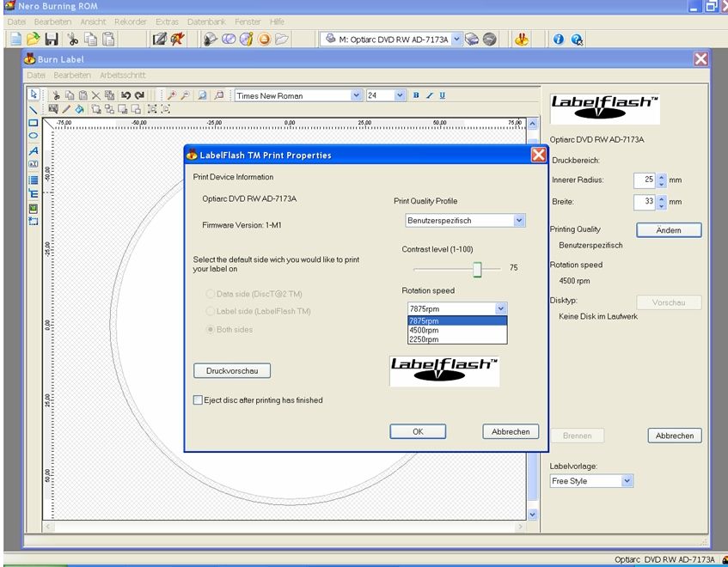Click the Druckvorschau button
728x567 pixels.
[x=232, y=371]
